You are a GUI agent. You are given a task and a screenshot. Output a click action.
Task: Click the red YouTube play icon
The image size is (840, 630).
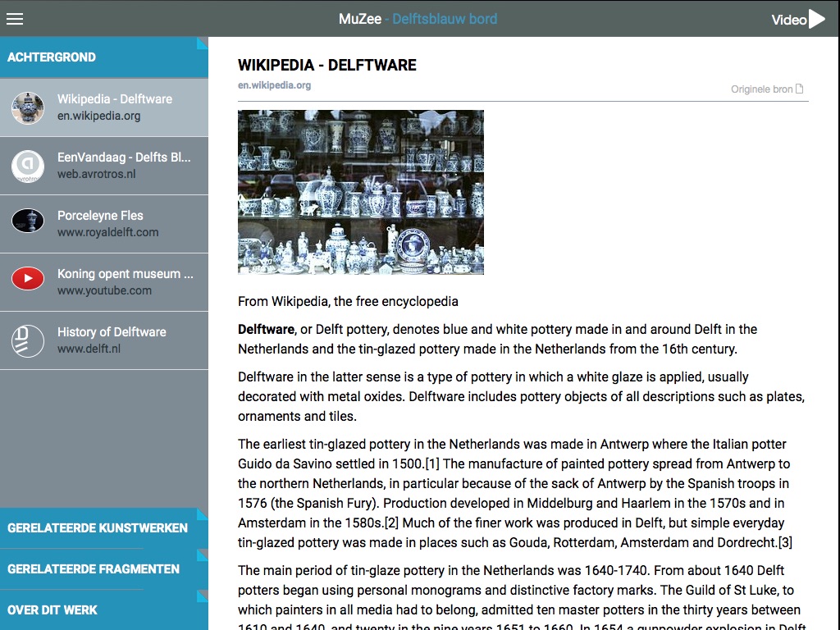[28, 279]
